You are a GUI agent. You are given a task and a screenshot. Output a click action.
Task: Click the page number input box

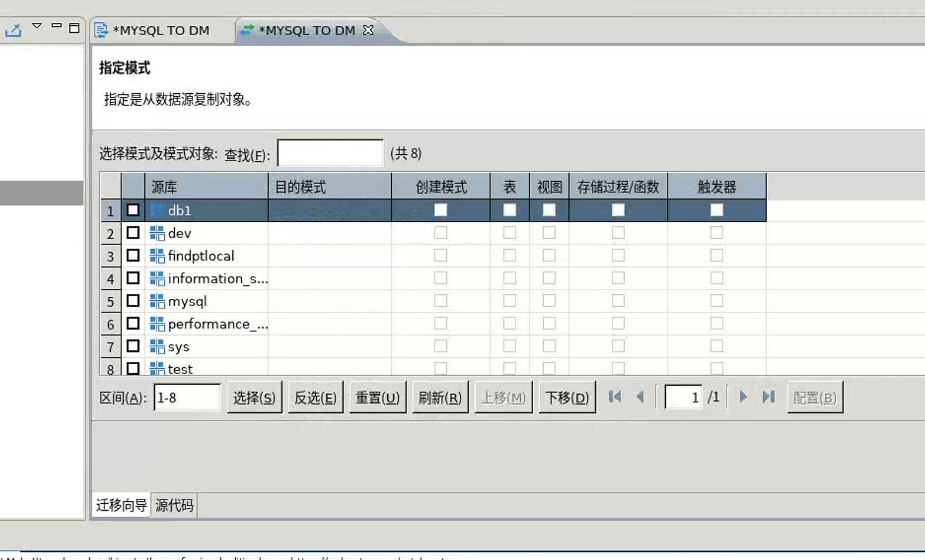click(x=683, y=398)
